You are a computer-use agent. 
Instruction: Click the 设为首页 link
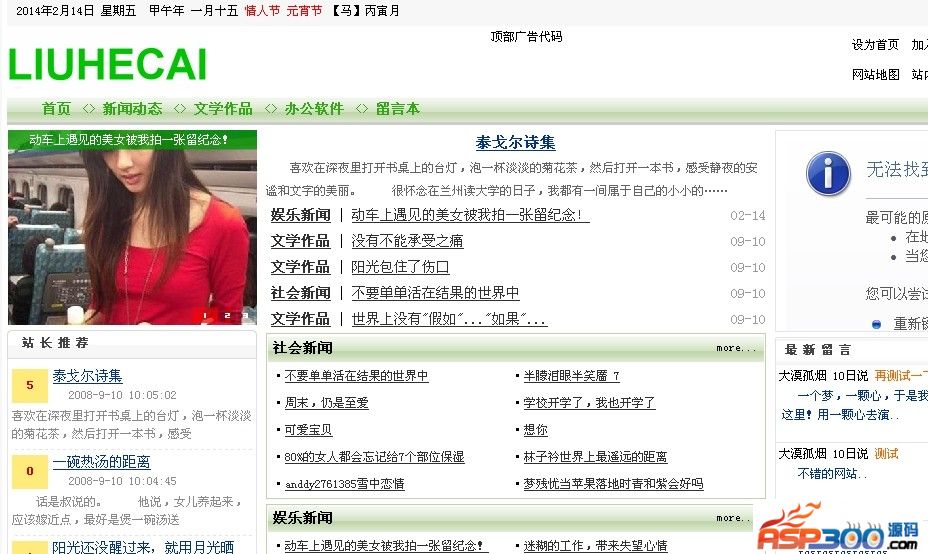click(x=875, y=44)
